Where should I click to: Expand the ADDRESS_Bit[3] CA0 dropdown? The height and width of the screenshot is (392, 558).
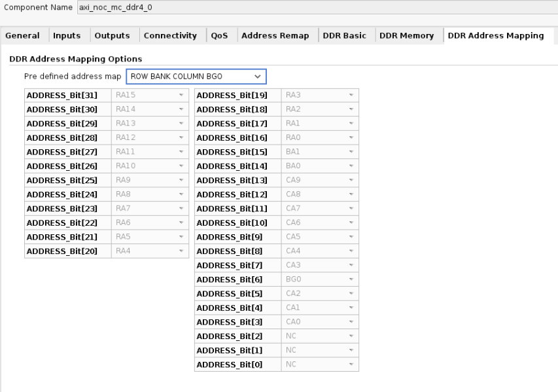pos(320,321)
